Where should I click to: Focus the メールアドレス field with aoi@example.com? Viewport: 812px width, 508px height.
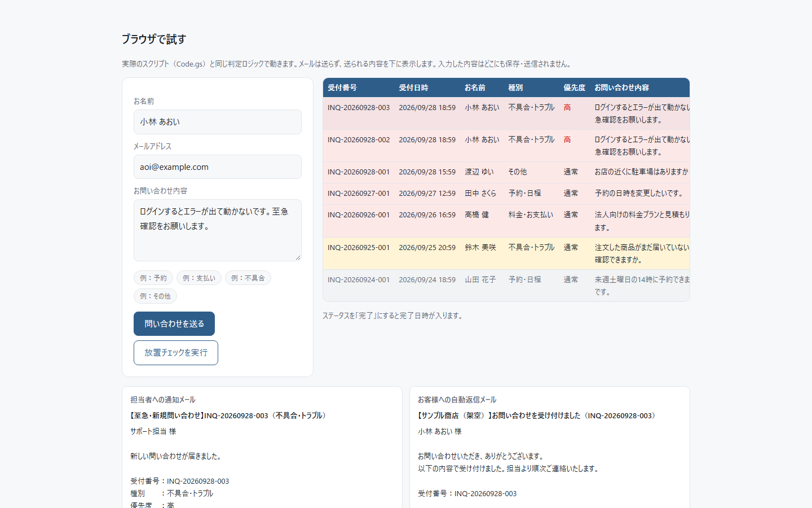tap(218, 167)
